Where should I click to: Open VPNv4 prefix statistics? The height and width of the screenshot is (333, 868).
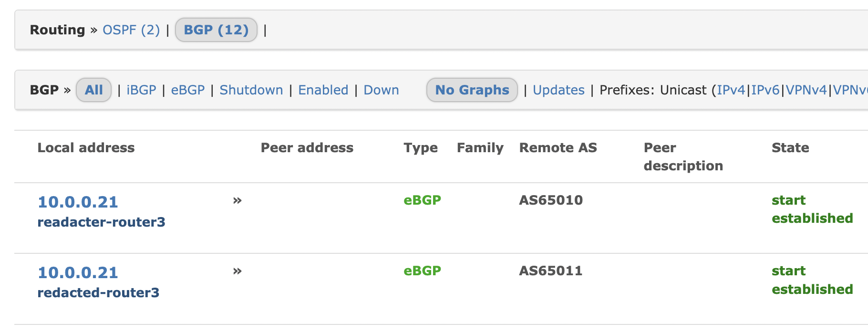pyautogui.click(x=806, y=90)
